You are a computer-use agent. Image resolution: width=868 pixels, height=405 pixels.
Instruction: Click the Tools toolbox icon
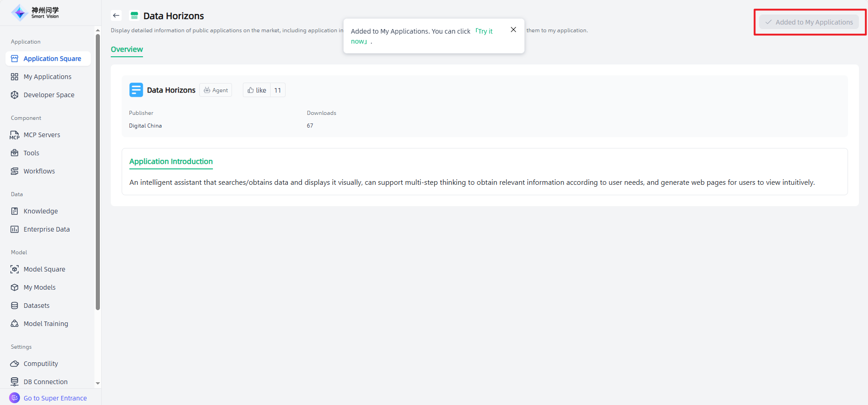[x=15, y=153]
